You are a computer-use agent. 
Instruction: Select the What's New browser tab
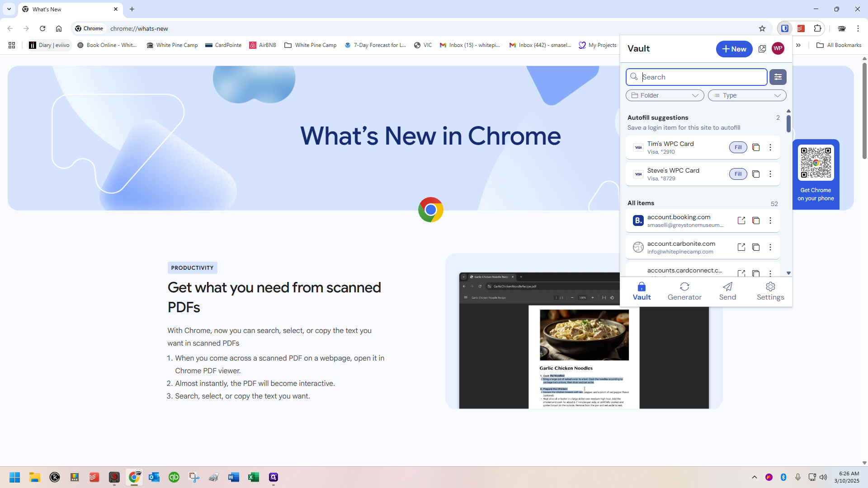pyautogui.click(x=70, y=9)
